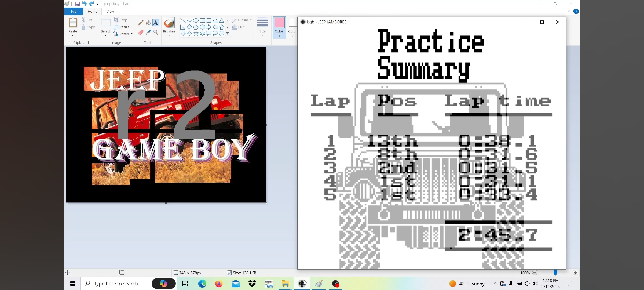Click the Resize button
This screenshot has height=290, width=644.
tap(122, 27)
